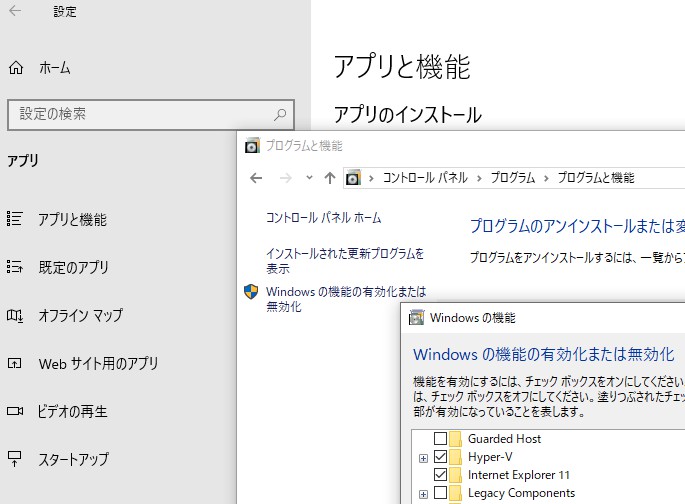Select 既定のアプリ sidebar icon
The width and height of the screenshot is (685, 504).
[14, 266]
